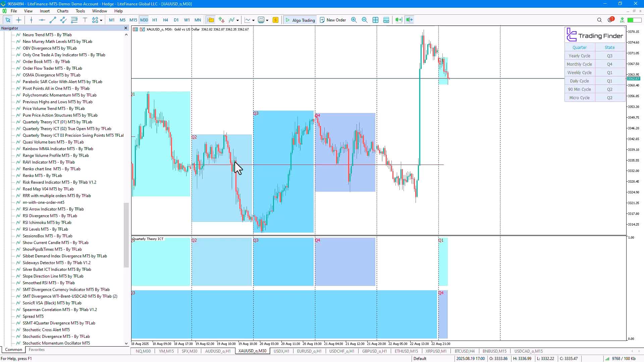Click the Navigator vertical scrollbar thumb
644x362 pixels.
(126, 235)
